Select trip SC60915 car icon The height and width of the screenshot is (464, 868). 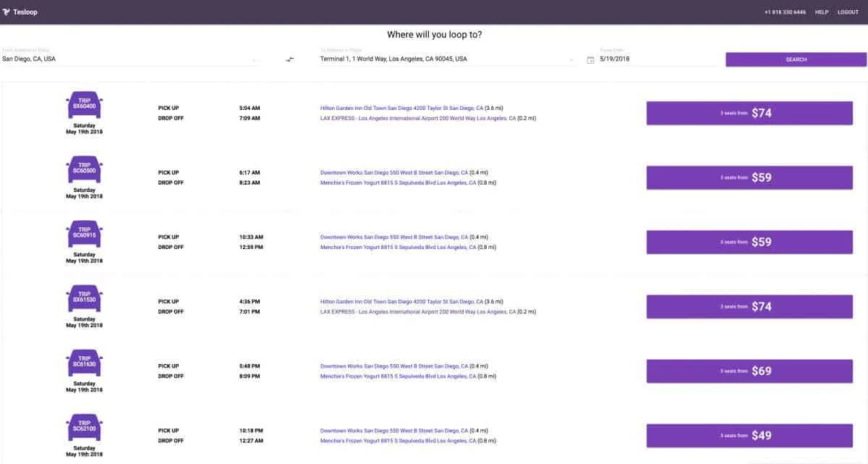84,235
